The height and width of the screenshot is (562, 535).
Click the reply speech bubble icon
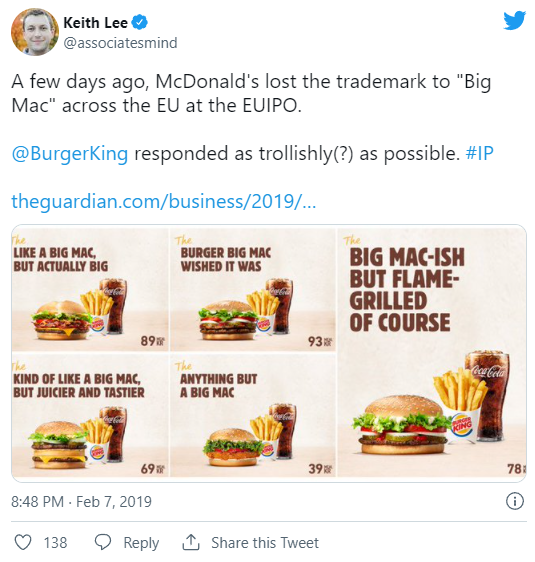point(103,542)
